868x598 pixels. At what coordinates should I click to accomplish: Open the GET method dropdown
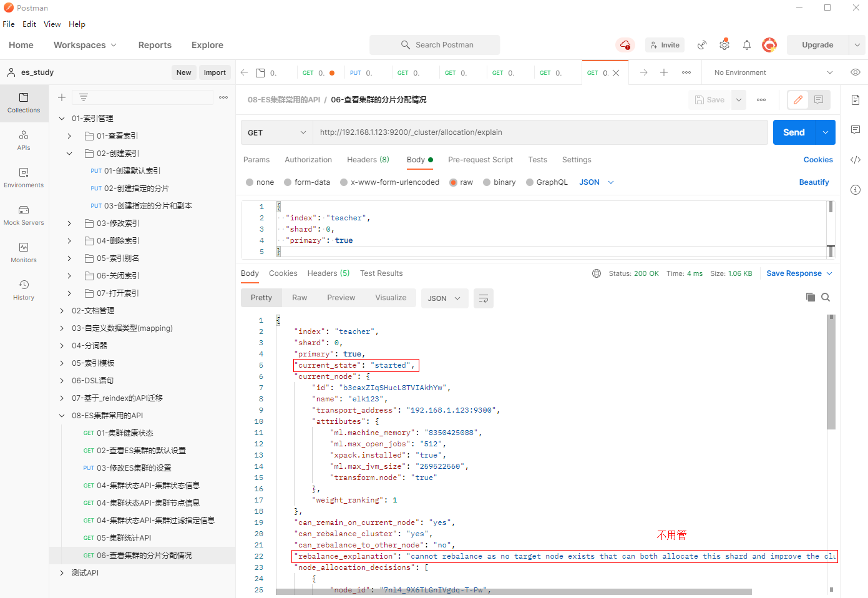(x=276, y=132)
